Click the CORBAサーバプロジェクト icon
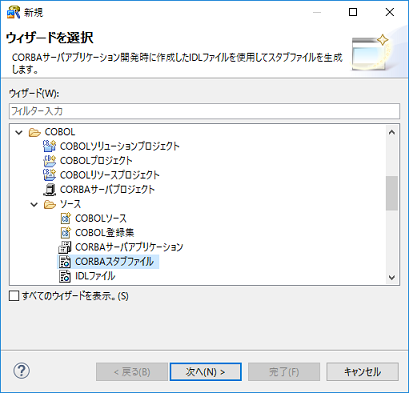The image size is (409, 393). pyautogui.click(x=49, y=189)
